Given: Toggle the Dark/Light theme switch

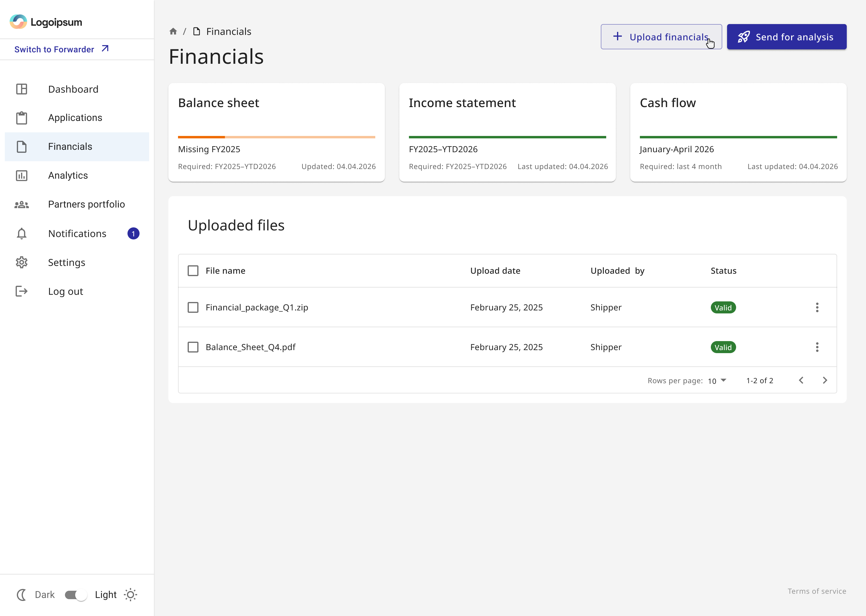Looking at the screenshot, I should pos(76,595).
